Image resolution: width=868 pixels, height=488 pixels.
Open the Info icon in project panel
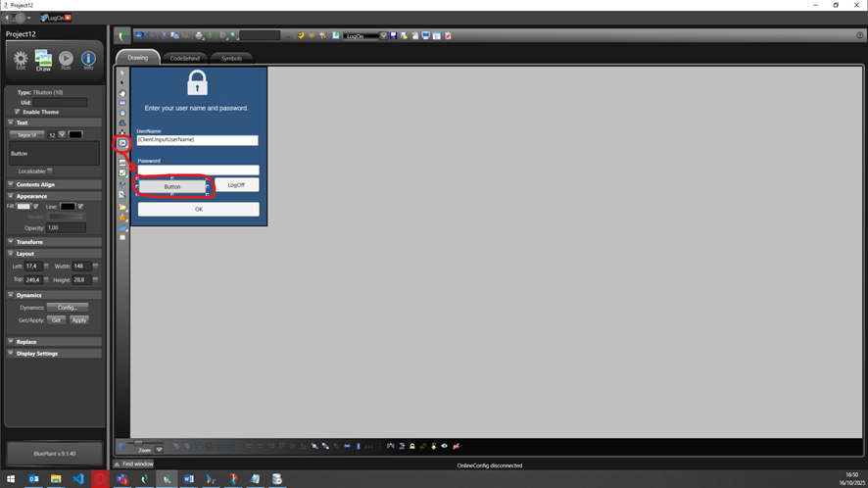pos(88,60)
